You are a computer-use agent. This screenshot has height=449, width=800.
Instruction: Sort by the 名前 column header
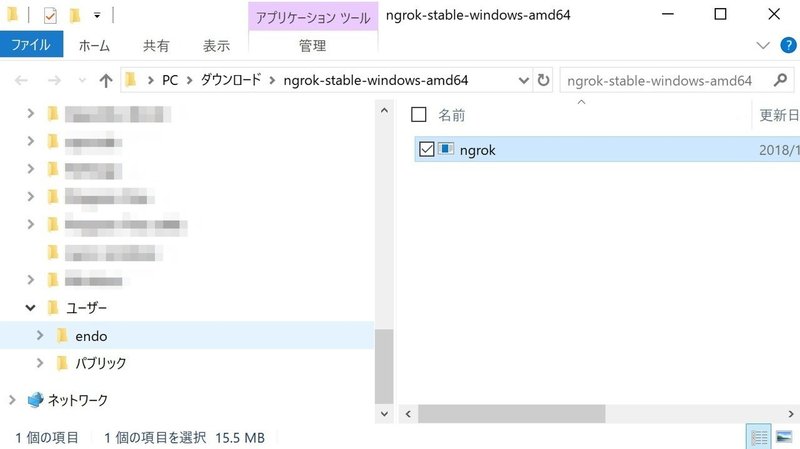[x=452, y=115]
